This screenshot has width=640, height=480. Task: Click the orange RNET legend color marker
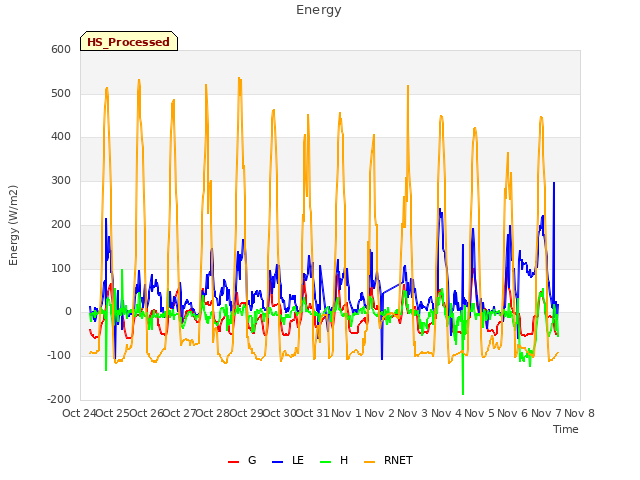369,462
